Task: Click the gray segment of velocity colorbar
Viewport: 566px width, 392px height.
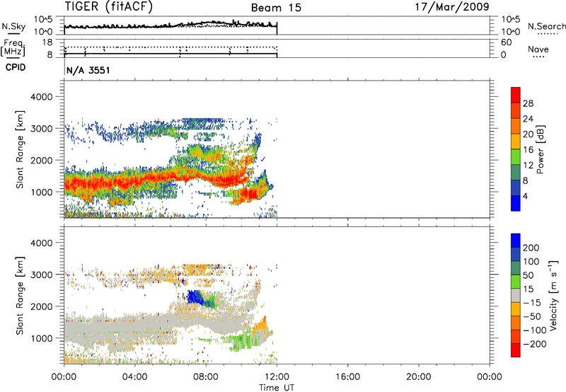Action: pos(516,296)
